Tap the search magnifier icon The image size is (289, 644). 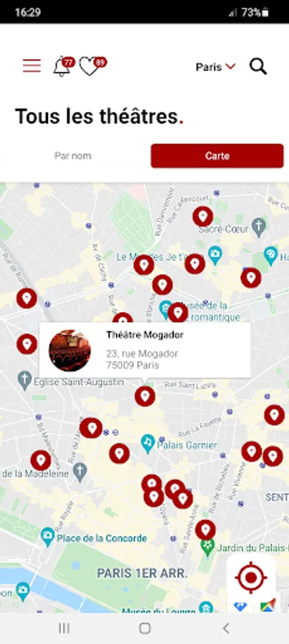click(x=258, y=66)
